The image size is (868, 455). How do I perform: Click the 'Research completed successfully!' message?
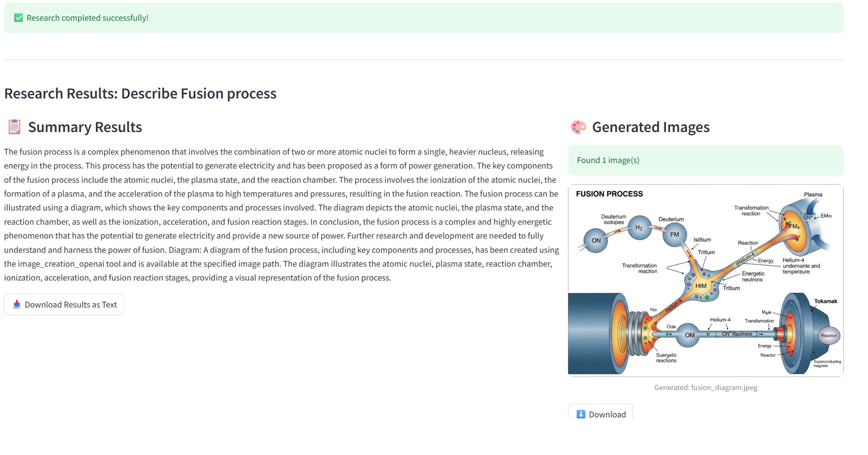point(87,18)
